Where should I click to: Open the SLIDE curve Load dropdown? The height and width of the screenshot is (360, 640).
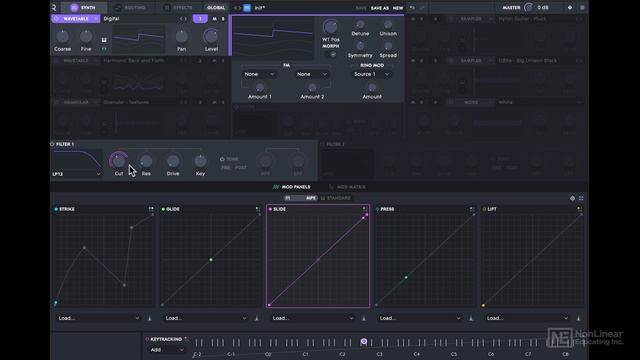point(313,318)
